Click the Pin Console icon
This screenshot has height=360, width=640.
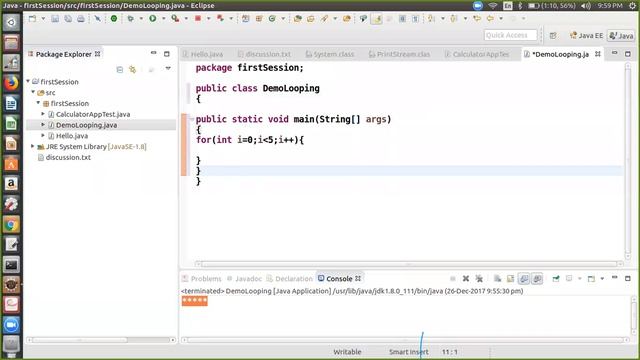pos(556,278)
